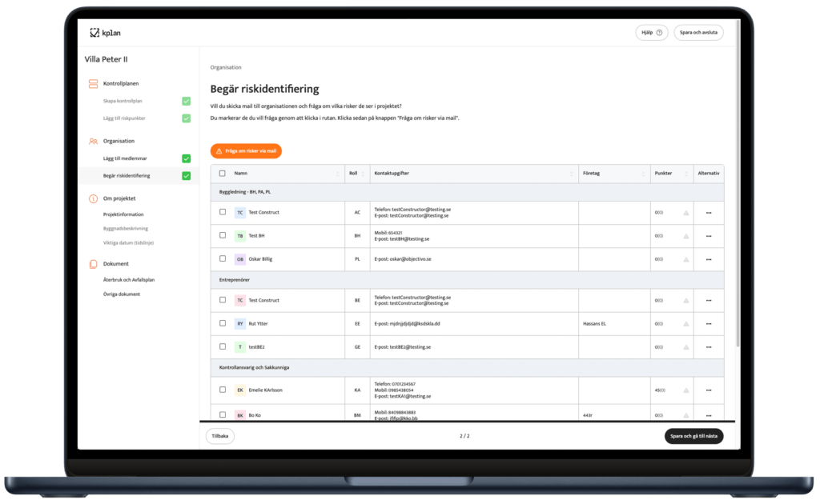Click the Kontrollplanen section icon
Viewport: 820px width, 504px height.
93,83
